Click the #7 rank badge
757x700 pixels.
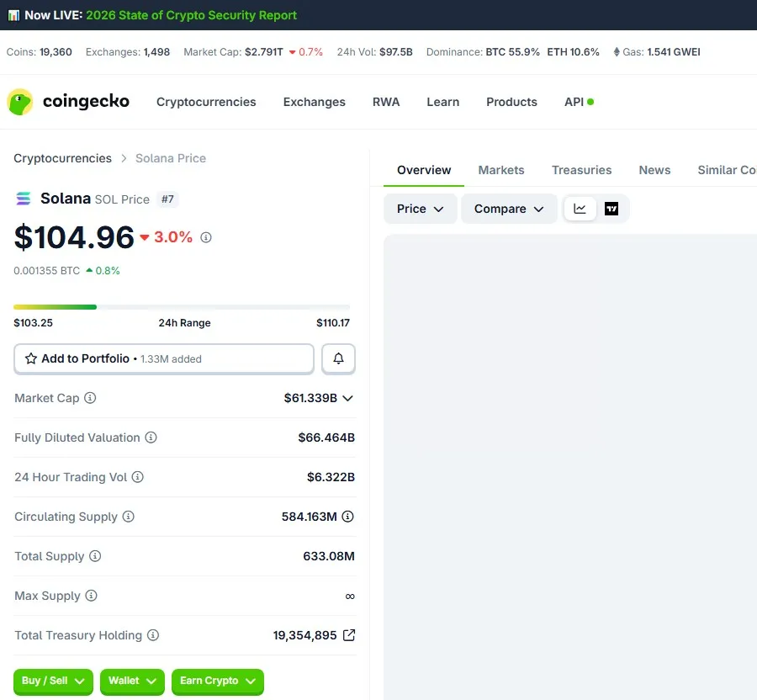coord(167,199)
